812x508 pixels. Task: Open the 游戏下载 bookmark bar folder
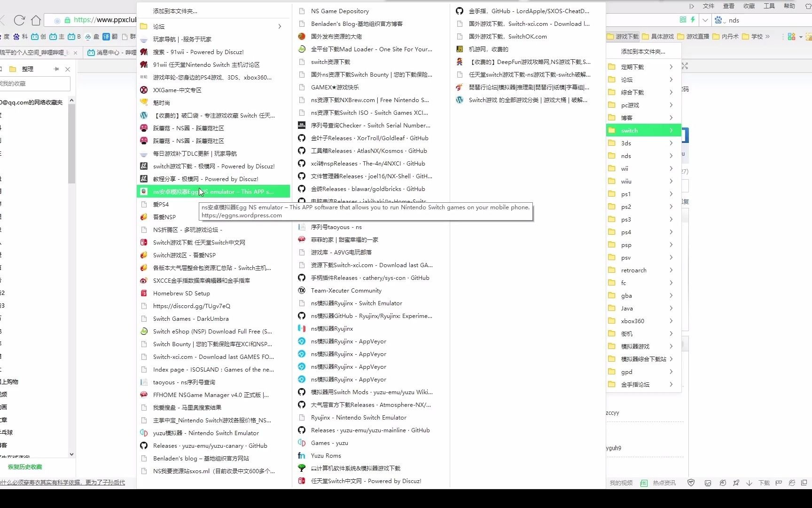coord(623,36)
